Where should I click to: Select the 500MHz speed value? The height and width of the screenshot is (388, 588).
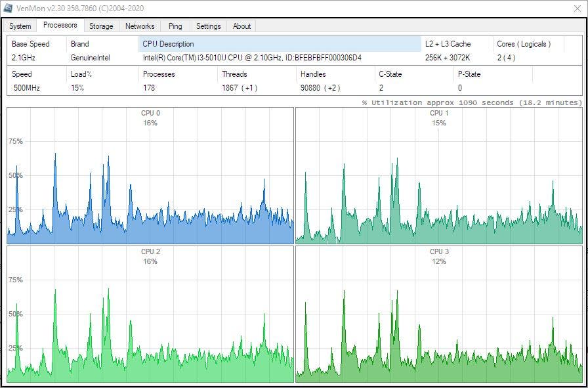(x=27, y=88)
